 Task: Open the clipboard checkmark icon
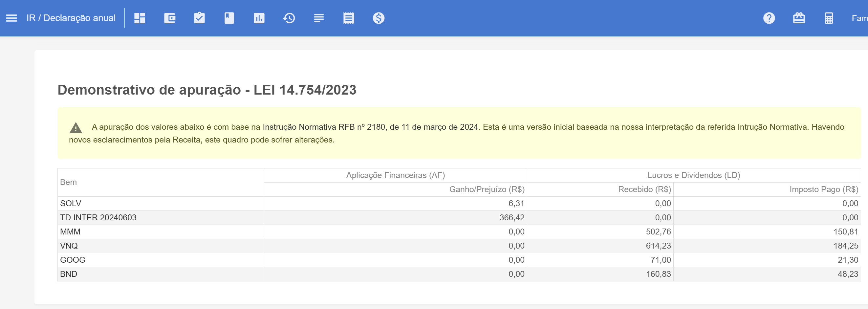(x=199, y=18)
